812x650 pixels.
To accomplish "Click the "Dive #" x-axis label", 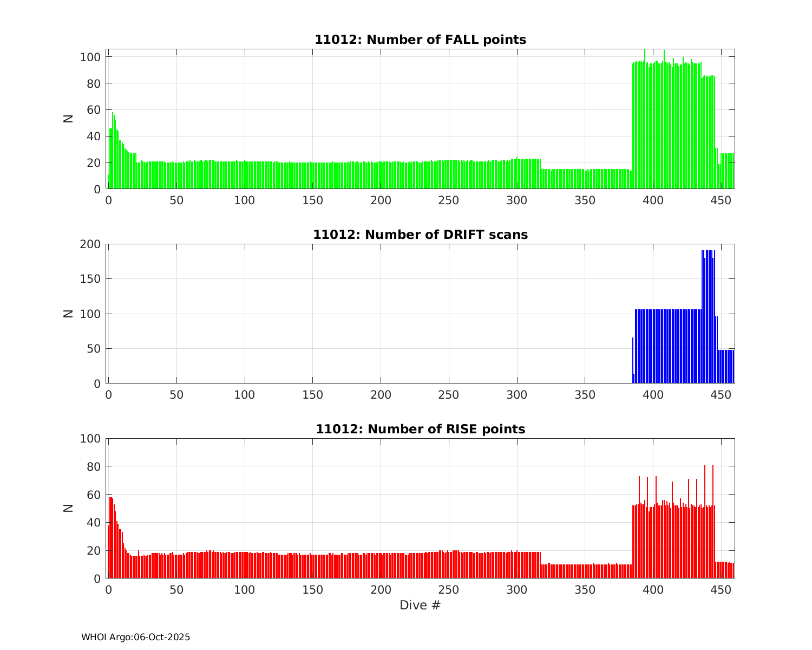I will click(420, 606).
